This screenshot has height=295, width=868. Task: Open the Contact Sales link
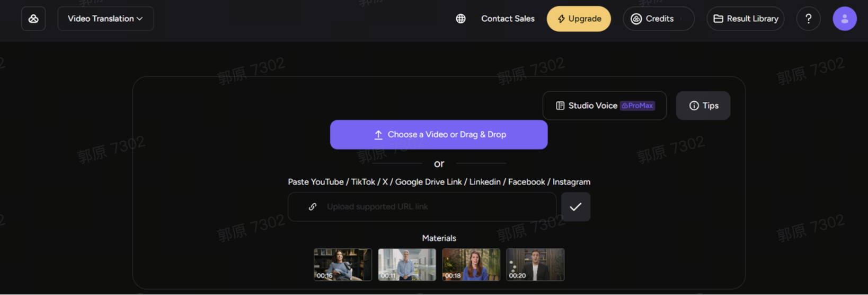[x=508, y=19]
